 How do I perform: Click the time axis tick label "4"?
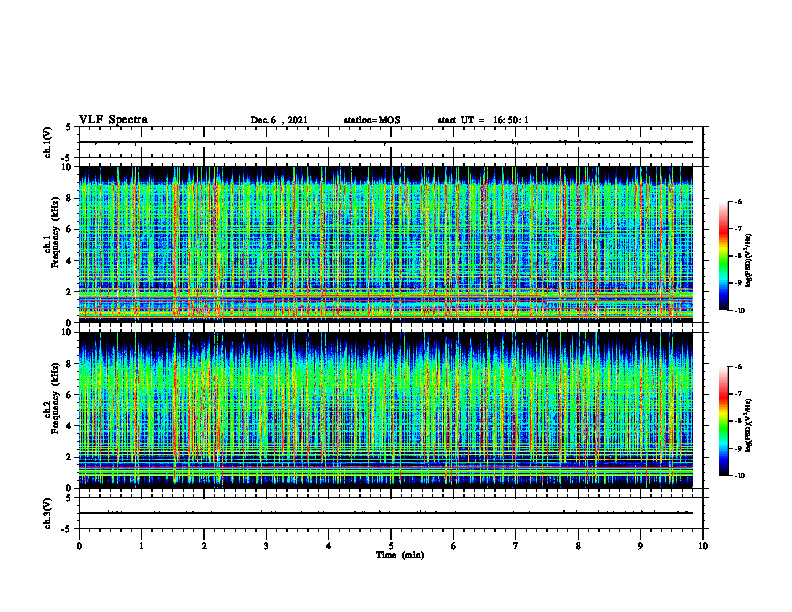(329, 546)
